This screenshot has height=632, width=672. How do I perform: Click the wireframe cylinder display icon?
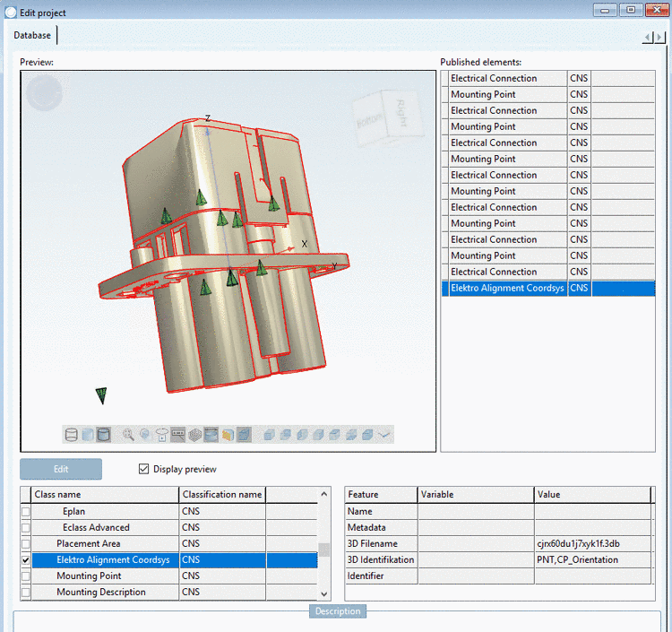tap(72, 435)
